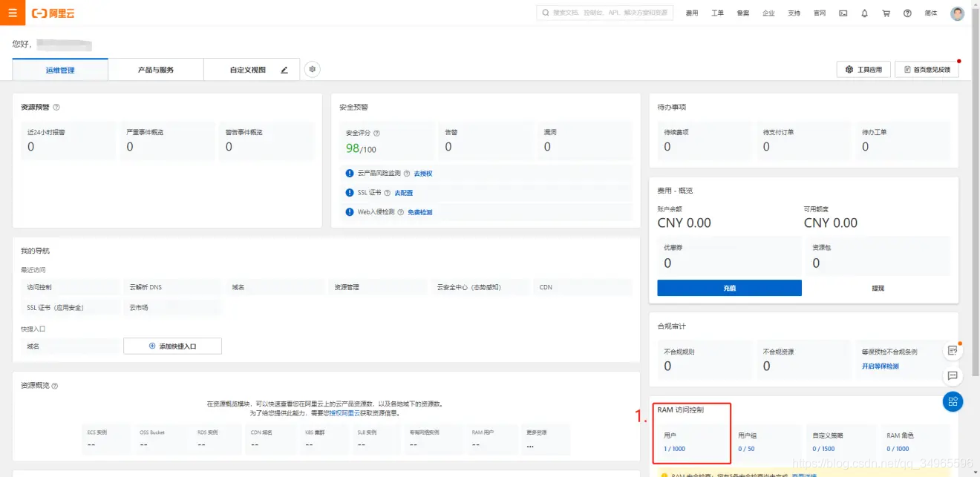Open the chat bubble floating icon
Screen dimensions: 980x477
953,375
